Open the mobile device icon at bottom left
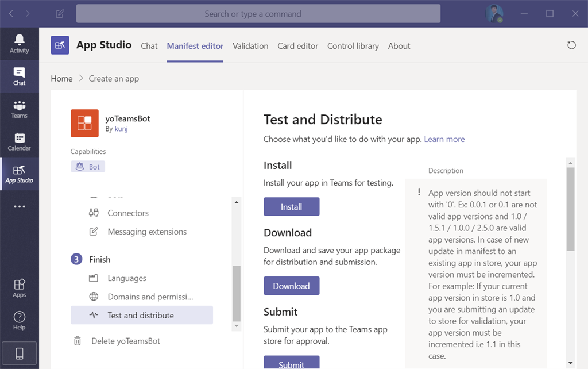This screenshot has height=369, width=588. (x=20, y=353)
